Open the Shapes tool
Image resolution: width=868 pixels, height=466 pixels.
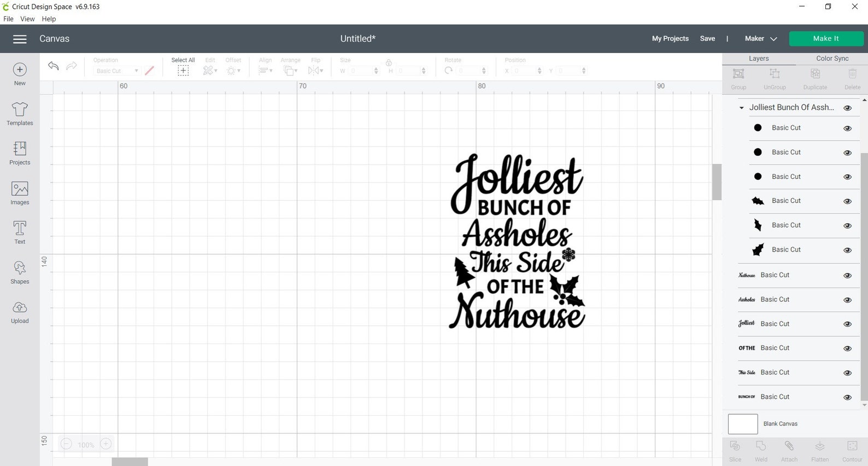tap(20, 272)
